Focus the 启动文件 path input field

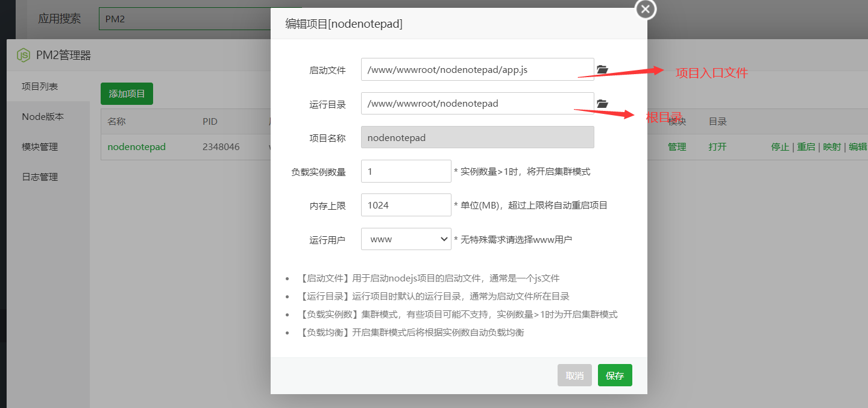pos(477,69)
